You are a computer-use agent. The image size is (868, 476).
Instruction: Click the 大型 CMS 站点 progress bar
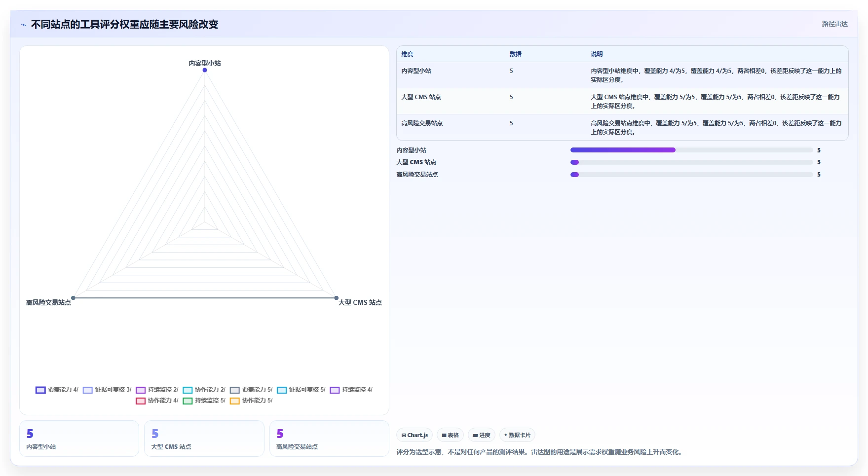691,162
